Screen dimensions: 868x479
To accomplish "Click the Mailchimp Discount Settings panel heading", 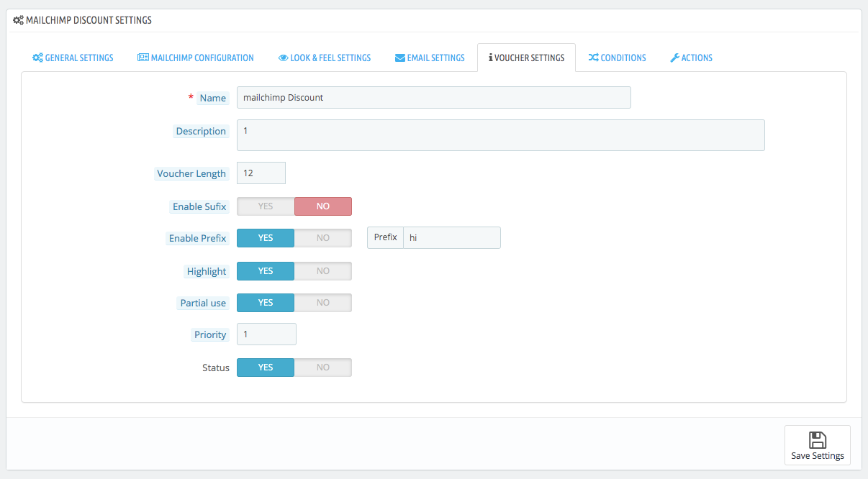I will (x=89, y=20).
